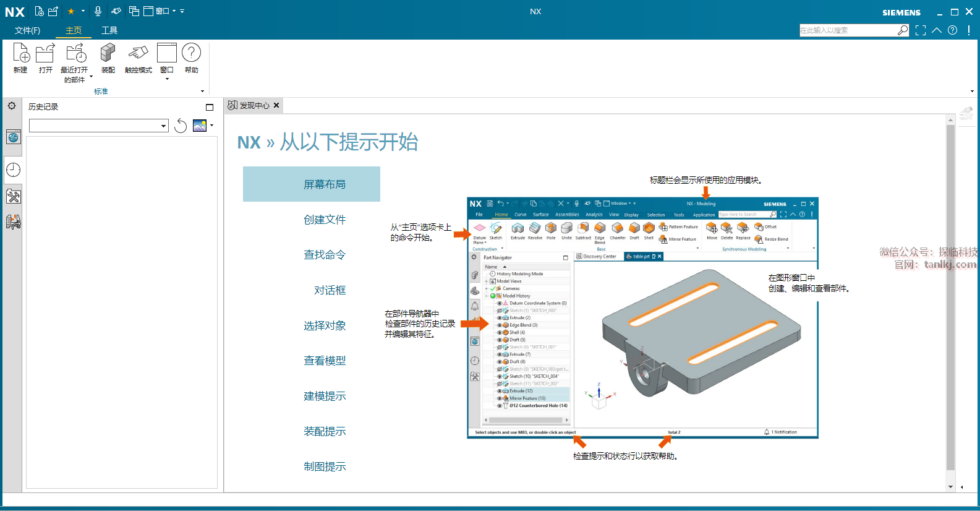
Task: Open the 文件(F) menu
Action: pyautogui.click(x=27, y=30)
